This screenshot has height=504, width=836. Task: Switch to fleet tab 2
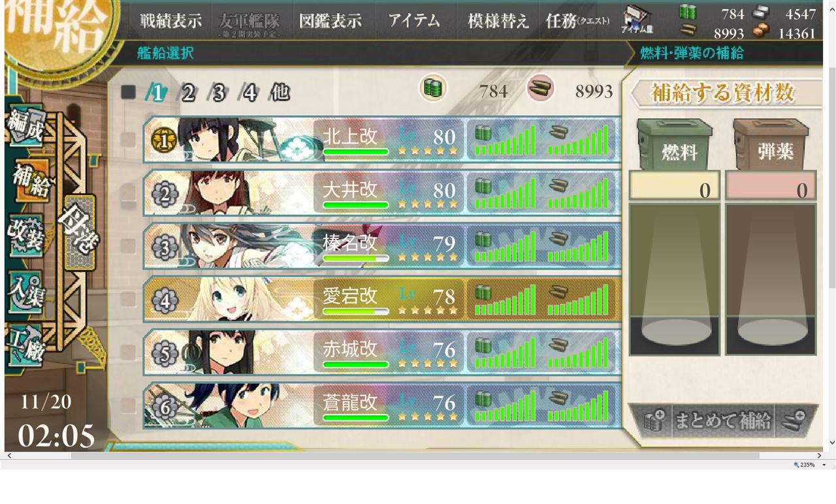click(187, 93)
